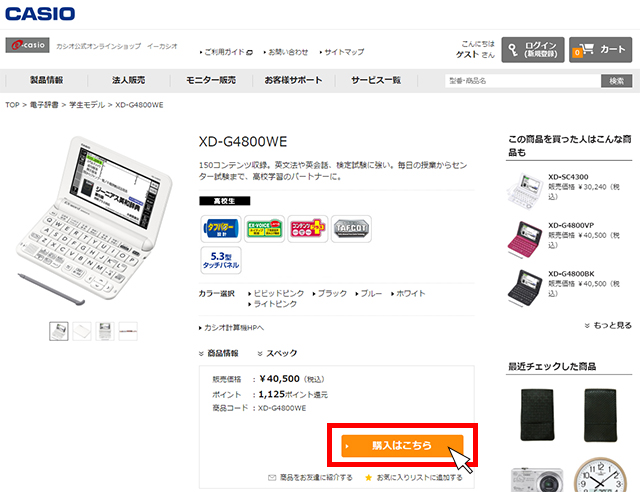The image size is (640, 492).
Task: Open the サイトマップ link
Action: coord(344,52)
